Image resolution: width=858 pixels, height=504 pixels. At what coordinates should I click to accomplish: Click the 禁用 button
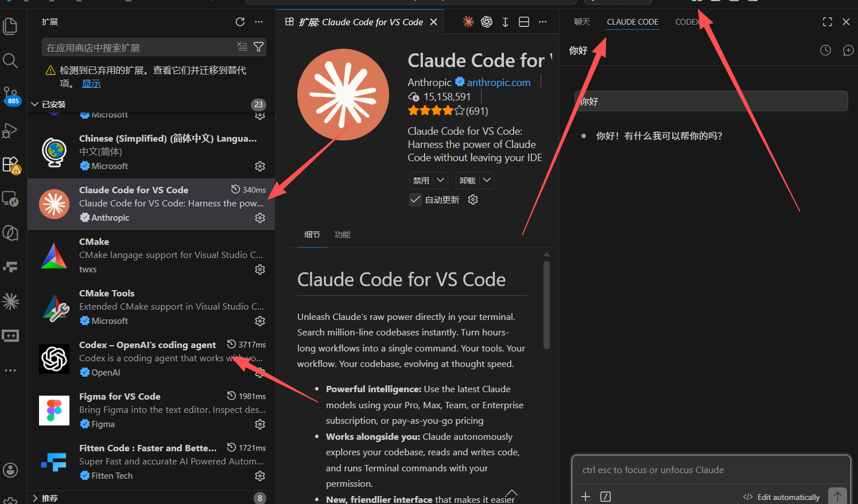pyautogui.click(x=421, y=180)
